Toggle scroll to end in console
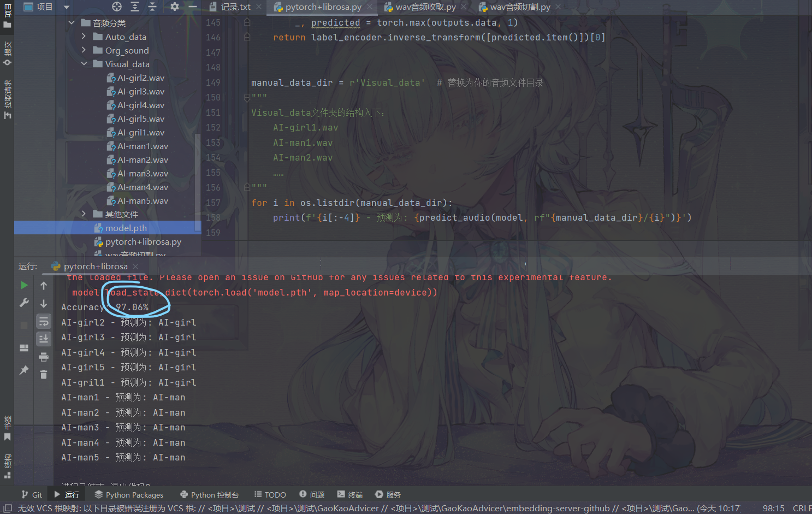The image size is (812, 514). [x=44, y=339]
